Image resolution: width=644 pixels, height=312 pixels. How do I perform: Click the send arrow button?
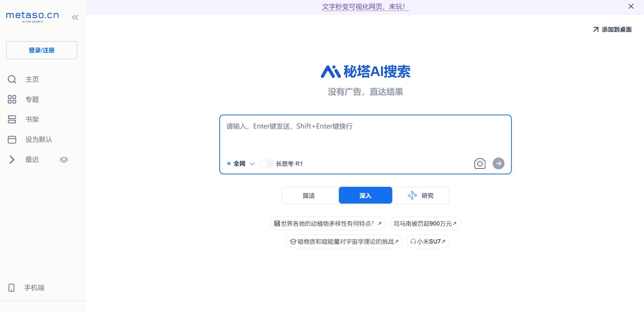498,163
